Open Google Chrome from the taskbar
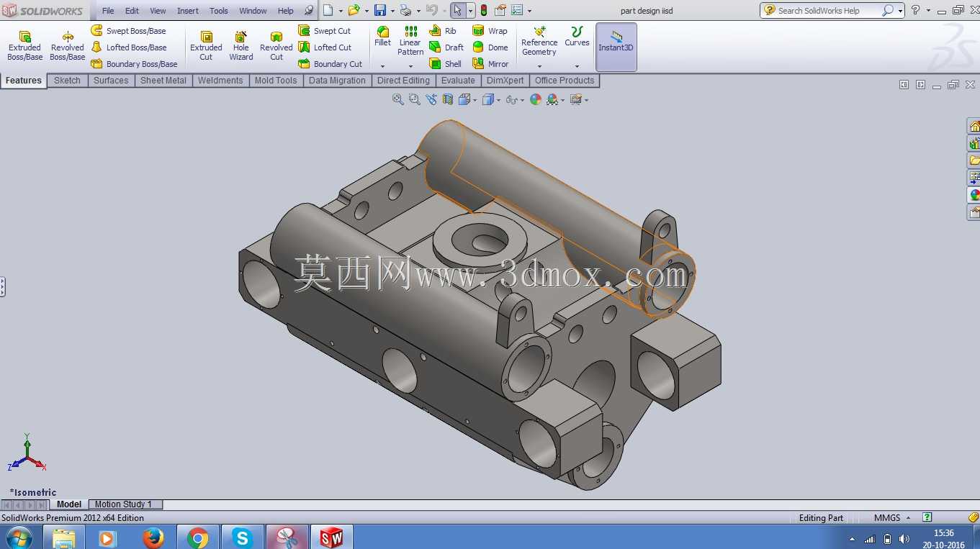The image size is (980, 549). point(197,537)
